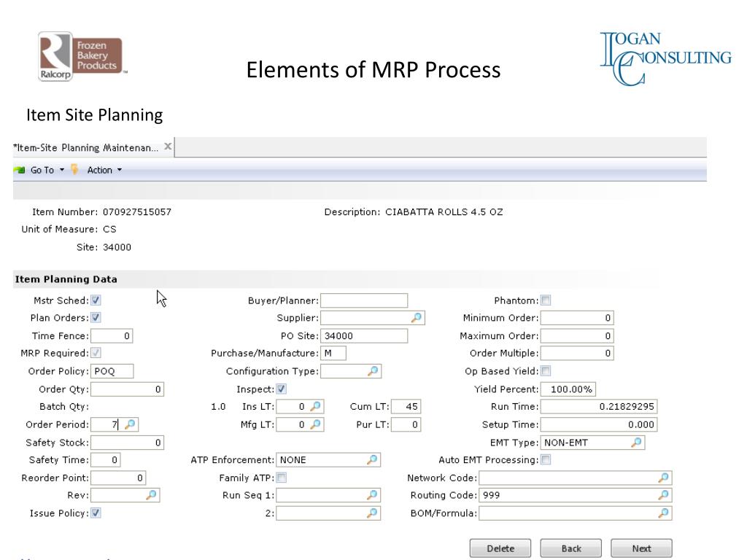Image resolution: width=747 pixels, height=560 pixels.
Task: Click the Back button
Action: 570,548
